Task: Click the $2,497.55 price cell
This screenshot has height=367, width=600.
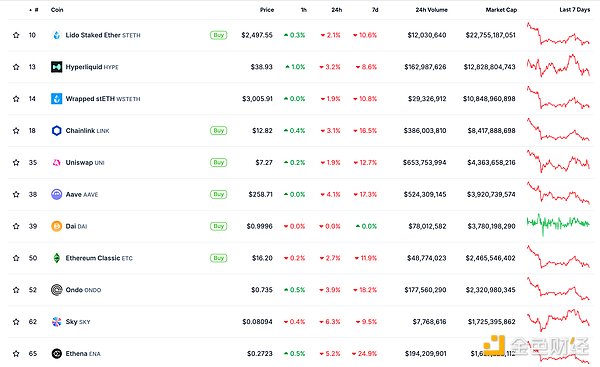Action: [257, 35]
